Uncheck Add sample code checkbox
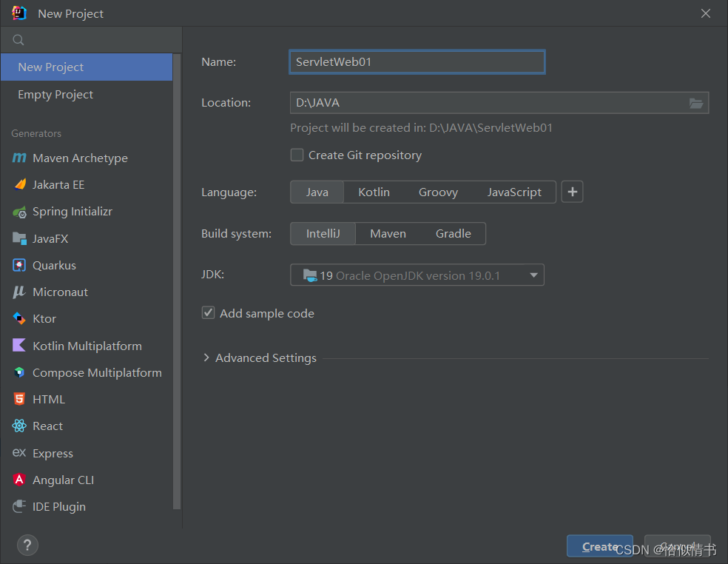This screenshot has height=564, width=728. coord(208,312)
